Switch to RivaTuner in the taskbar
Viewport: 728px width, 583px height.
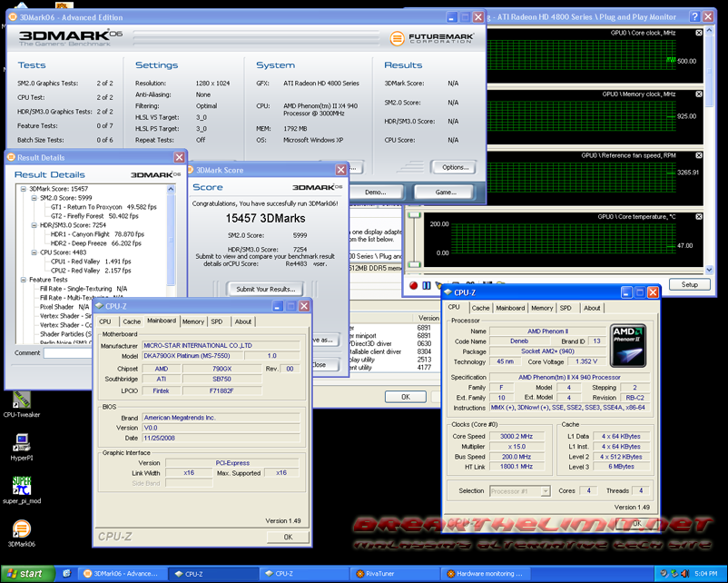point(394,574)
